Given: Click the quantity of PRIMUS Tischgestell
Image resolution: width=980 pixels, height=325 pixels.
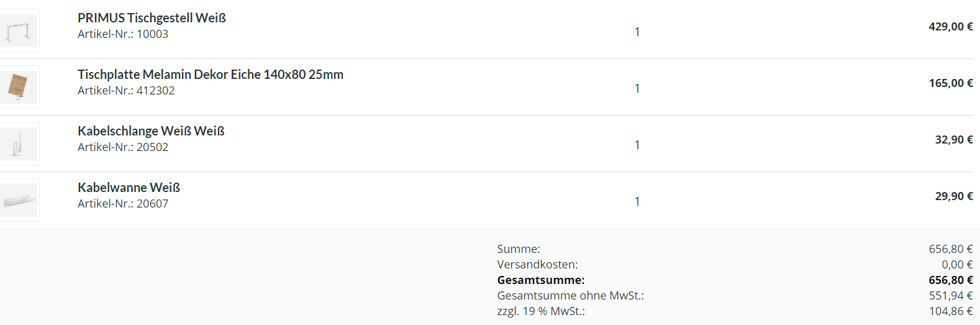Looking at the screenshot, I should pos(637,32).
